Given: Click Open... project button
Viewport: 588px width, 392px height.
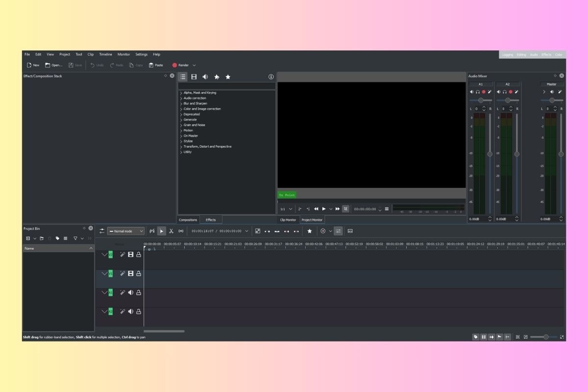Looking at the screenshot, I should coord(53,65).
